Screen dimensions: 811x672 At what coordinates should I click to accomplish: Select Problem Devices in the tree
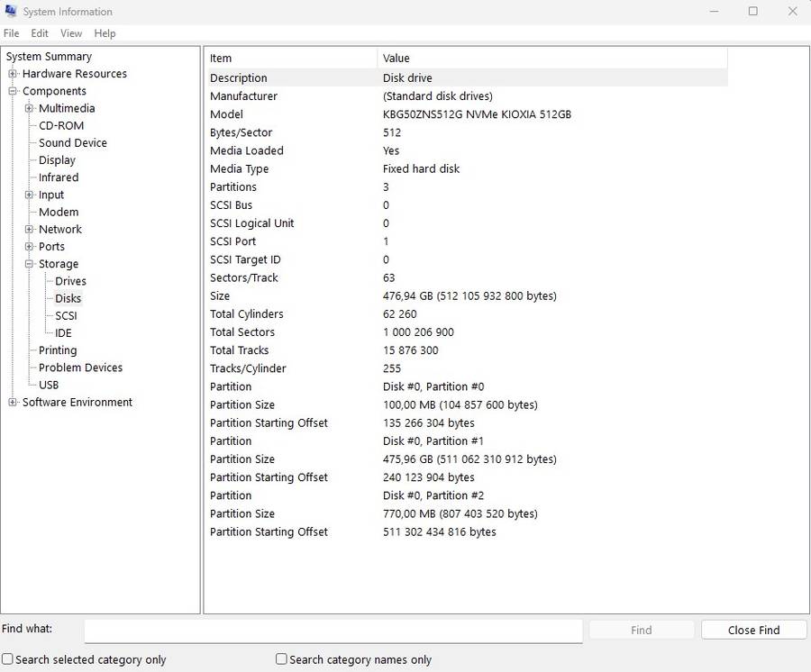(x=80, y=368)
